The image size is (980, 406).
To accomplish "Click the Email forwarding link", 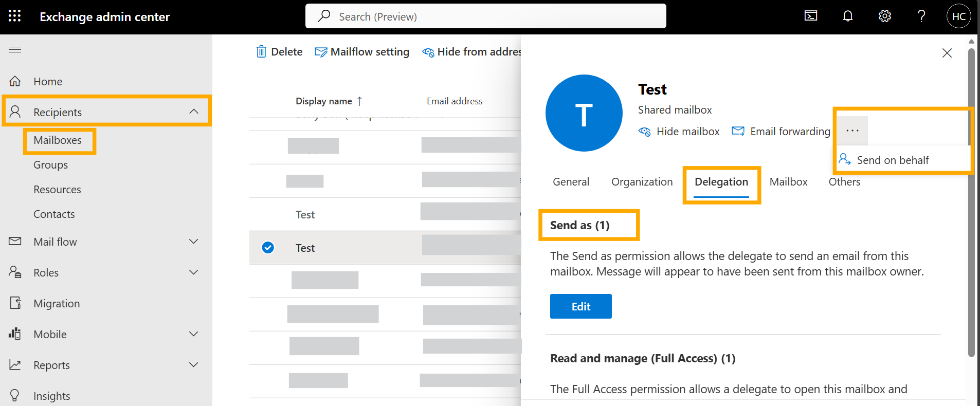I will 790,132.
